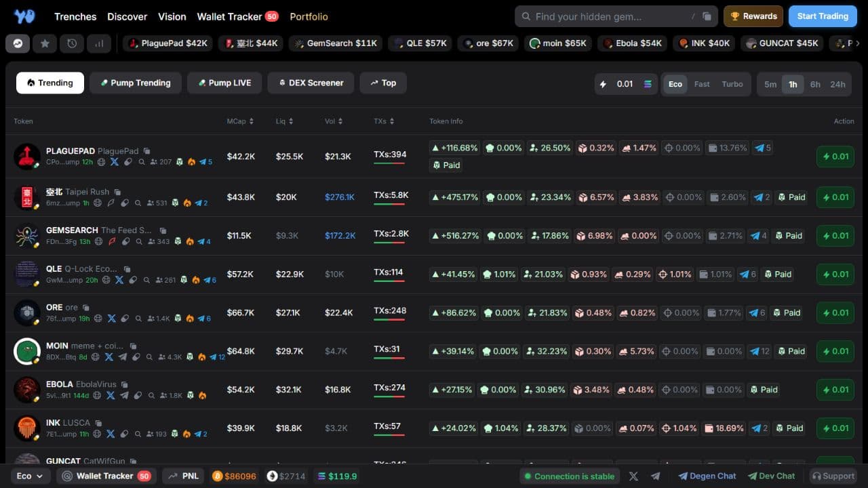Sort table by Vol column

point(334,121)
